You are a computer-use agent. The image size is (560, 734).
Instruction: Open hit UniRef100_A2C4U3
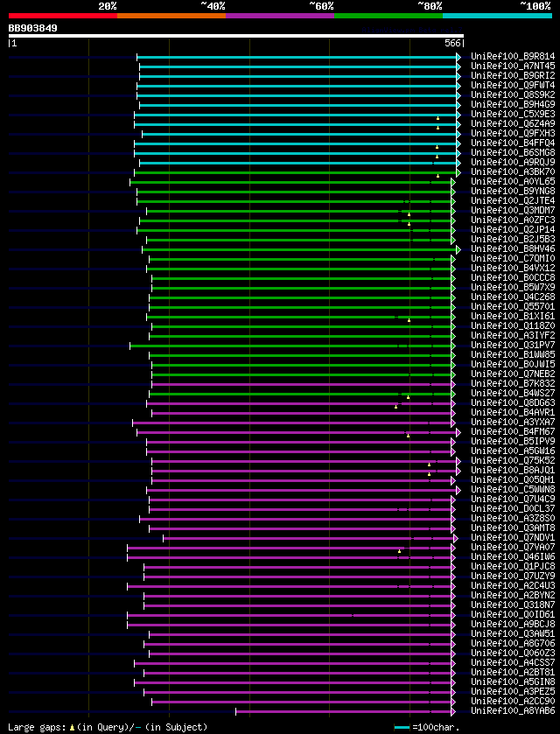click(513, 584)
